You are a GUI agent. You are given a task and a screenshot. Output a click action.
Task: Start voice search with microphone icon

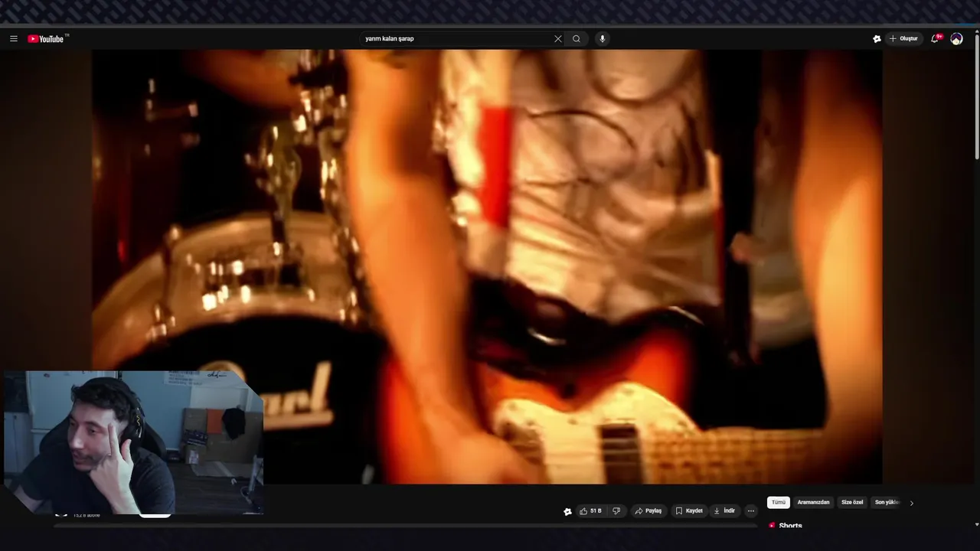(603, 39)
